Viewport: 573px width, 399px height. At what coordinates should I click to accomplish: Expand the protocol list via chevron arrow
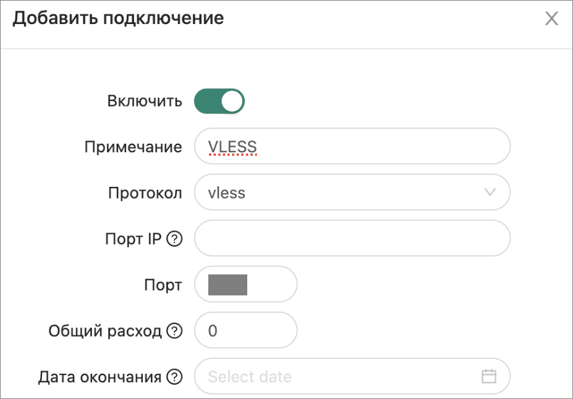490,192
